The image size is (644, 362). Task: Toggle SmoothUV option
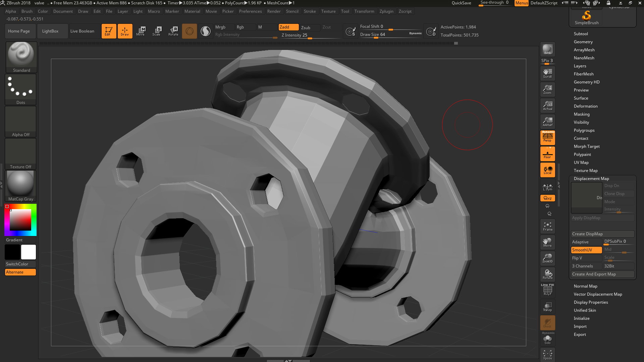coord(586,250)
